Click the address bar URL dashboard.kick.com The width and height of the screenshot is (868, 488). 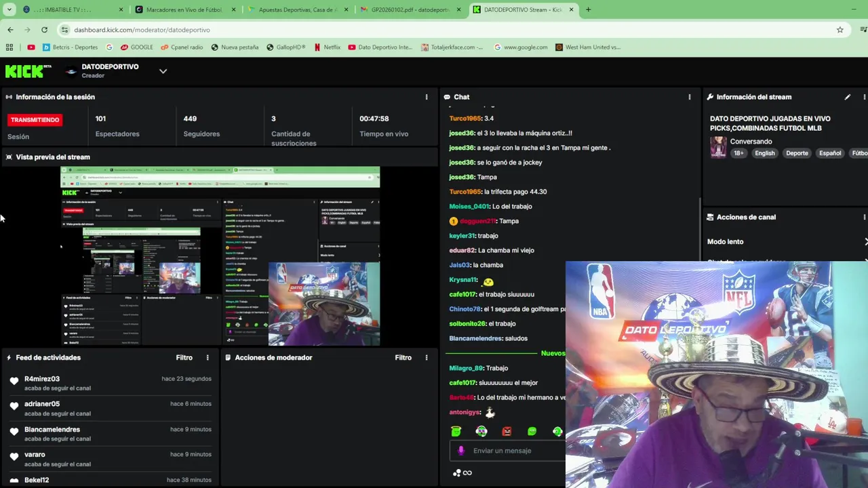point(142,30)
